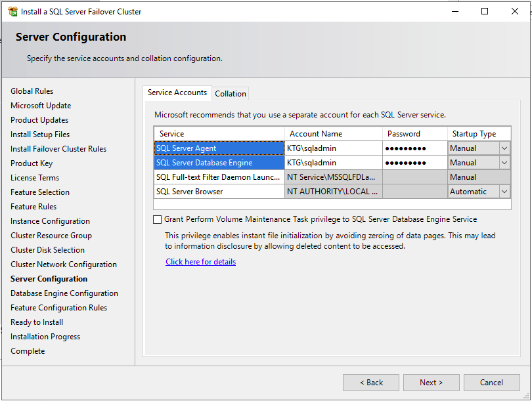Go to Feature Selection step
The width and height of the screenshot is (532, 401).
pyautogui.click(x=40, y=192)
